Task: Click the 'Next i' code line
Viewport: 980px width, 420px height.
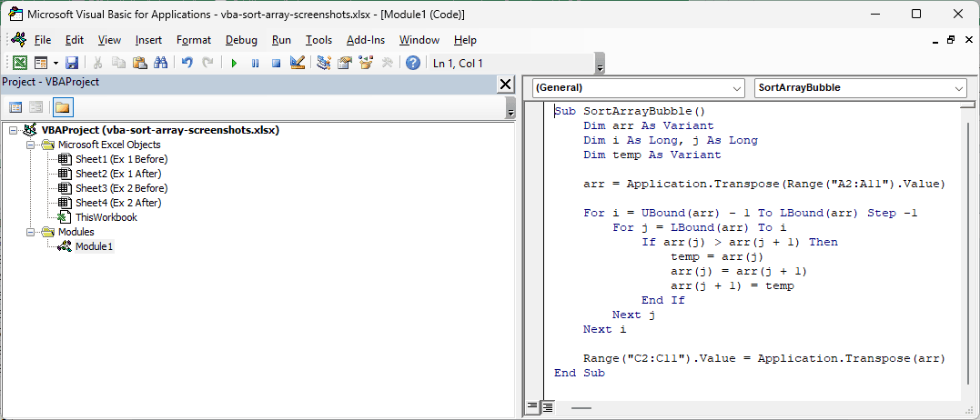Action: click(x=604, y=329)
